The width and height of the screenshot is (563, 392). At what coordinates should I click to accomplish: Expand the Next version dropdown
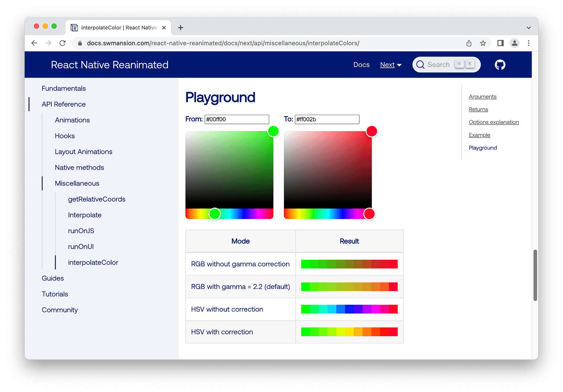tap(391, 65)
